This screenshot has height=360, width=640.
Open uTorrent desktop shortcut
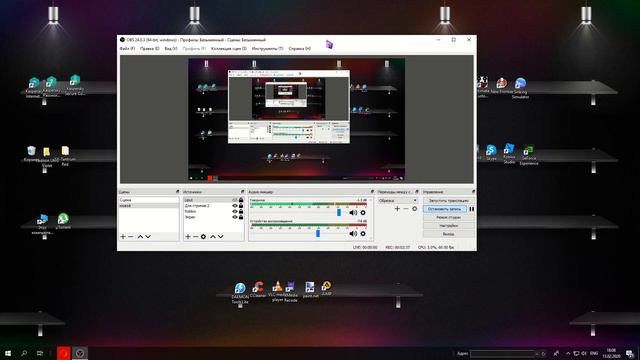click(x=63, y=221)
